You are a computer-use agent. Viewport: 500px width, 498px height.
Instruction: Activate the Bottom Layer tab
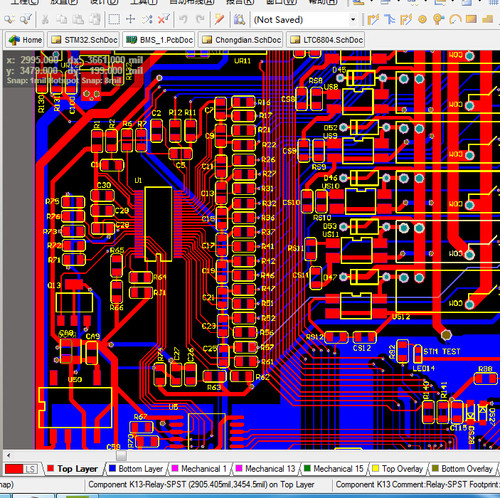click(136, 469)
